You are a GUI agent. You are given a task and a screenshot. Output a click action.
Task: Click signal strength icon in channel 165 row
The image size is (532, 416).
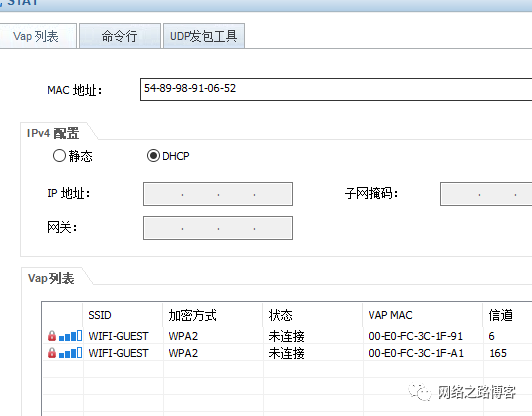point(70,353)
